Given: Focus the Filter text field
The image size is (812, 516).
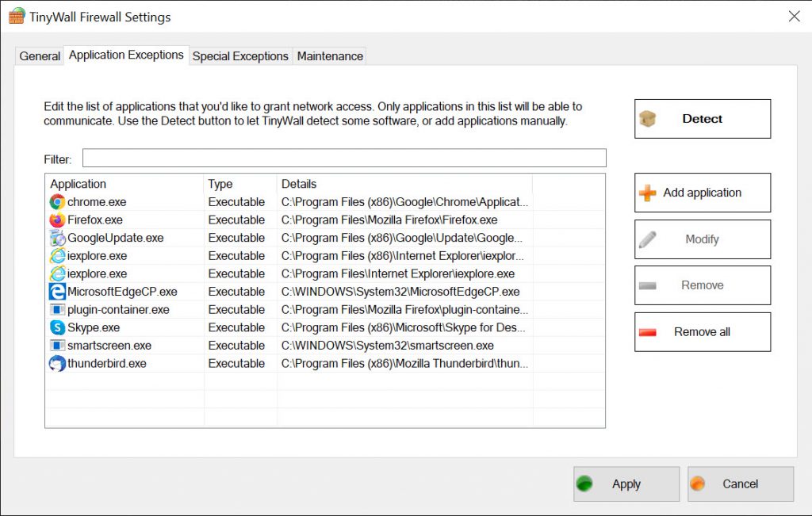Looking at the screenshot, I should 344,158.
